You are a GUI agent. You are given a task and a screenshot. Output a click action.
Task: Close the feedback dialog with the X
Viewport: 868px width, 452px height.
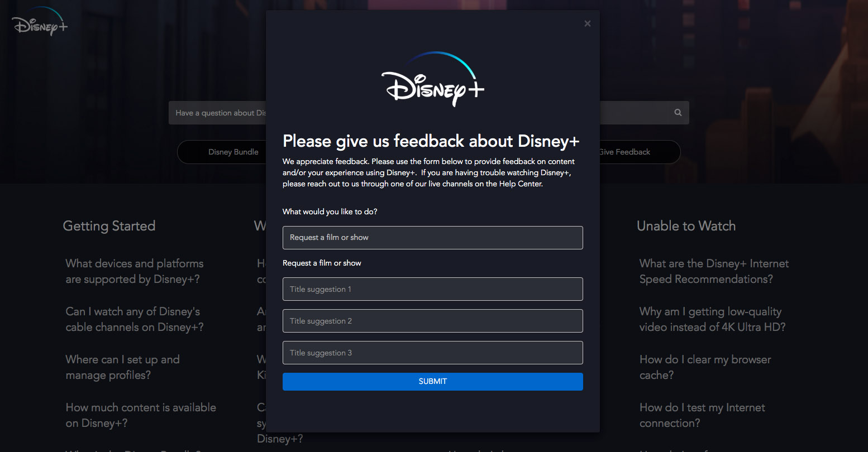587,23
